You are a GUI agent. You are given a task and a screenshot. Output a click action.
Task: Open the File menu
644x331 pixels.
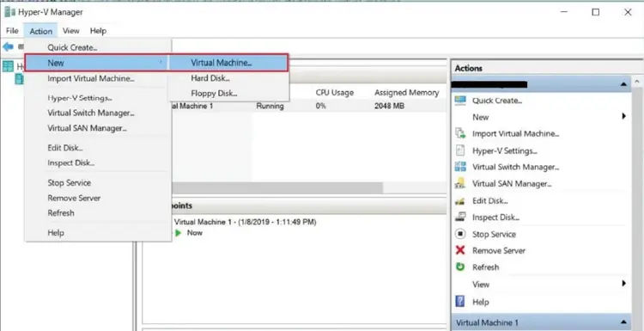click(x=12, y=31)
